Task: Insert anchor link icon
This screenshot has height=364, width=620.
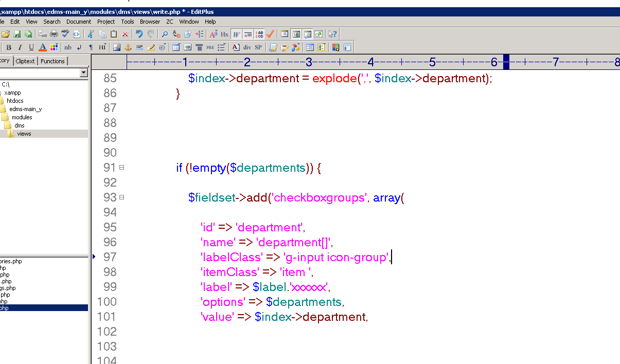Action: coord(128,47)
